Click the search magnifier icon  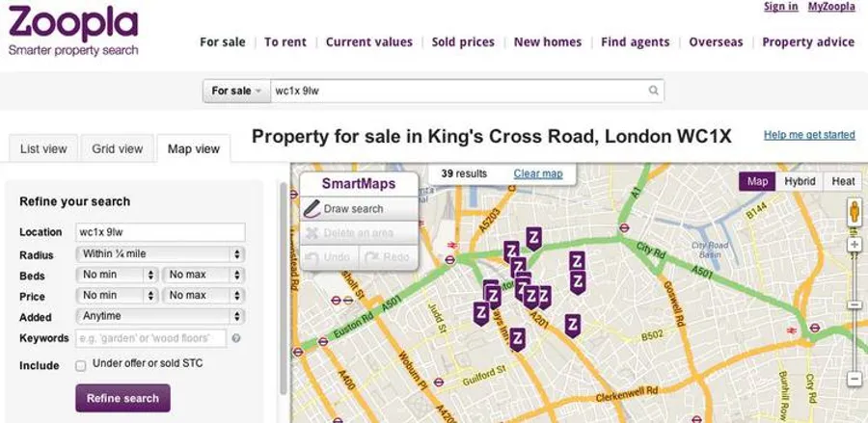pos(653,91)
